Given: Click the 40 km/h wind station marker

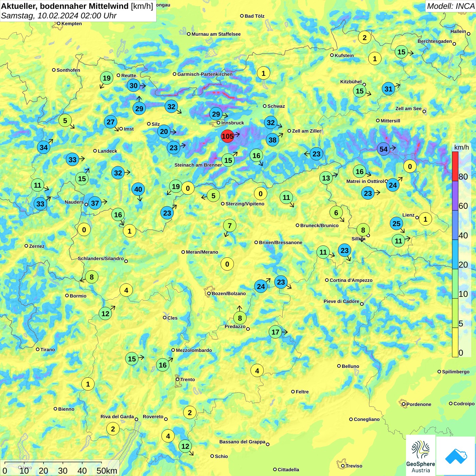Looking at the screenshot, I should (138, 189).
